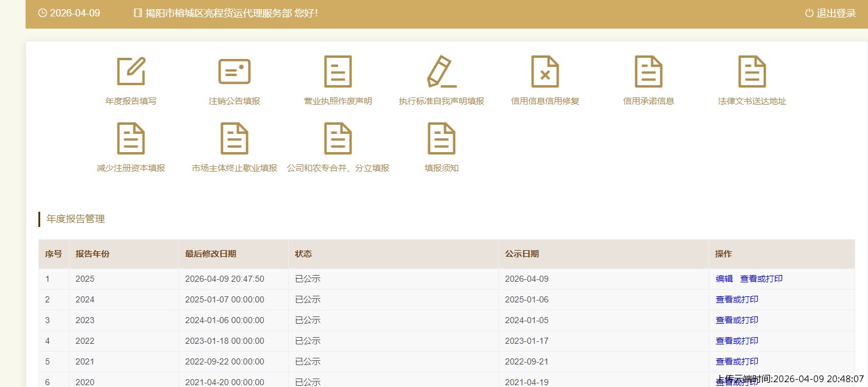Viewport: 868px width, 387px height.
Task: Open 查看或打印 for the 2024 report
Action: [x=736, y=299]
